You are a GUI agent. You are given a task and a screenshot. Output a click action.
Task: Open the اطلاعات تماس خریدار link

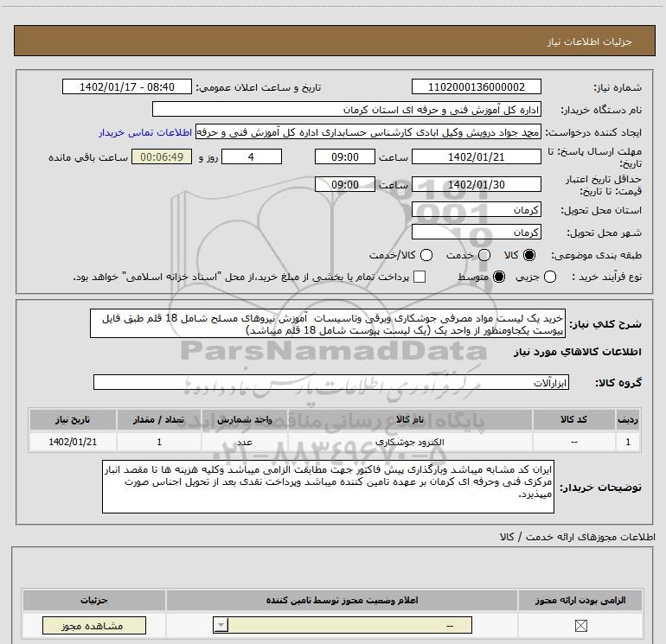click(145, 132)
